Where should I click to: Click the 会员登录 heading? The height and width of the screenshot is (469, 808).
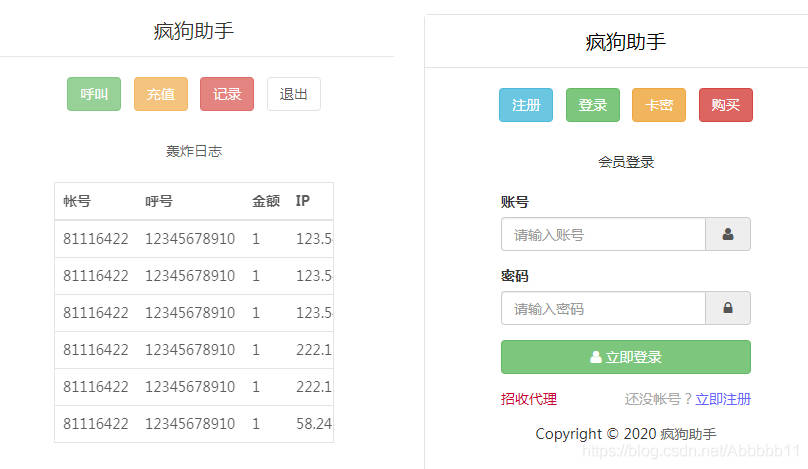pos(626,162)
